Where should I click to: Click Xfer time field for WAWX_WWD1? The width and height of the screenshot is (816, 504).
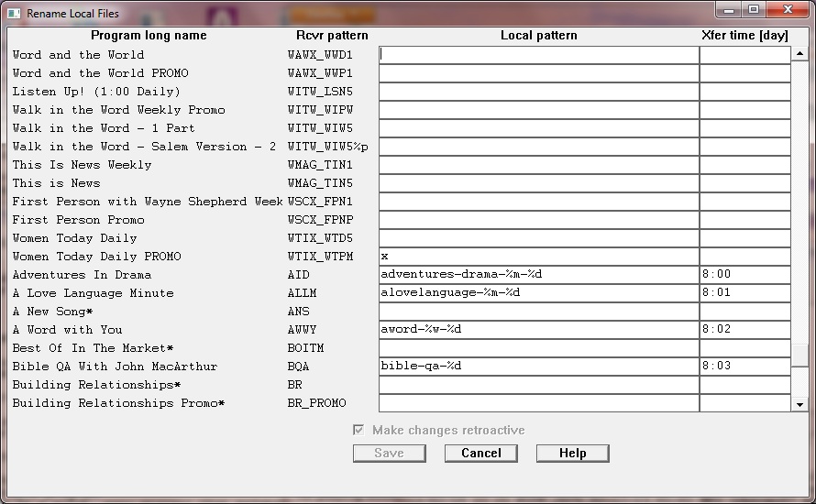pyautogui.click(x=745, y=55)
